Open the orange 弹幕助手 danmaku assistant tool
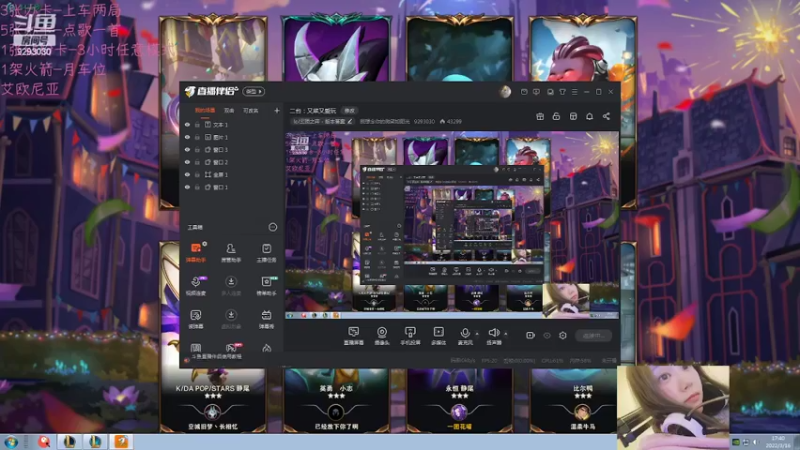Image resolution: width=800 pixels, height=450 pixels. click(x=196, y=253)
